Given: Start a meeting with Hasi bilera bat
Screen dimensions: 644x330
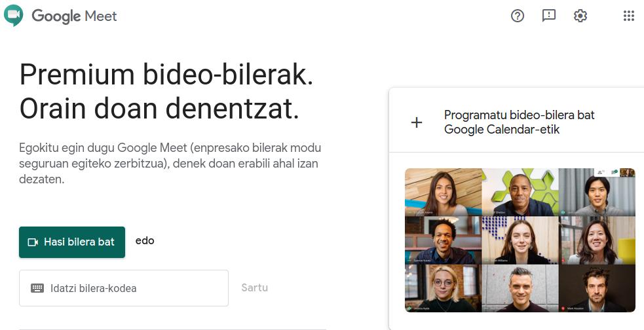Looking at the screenshot, I should pos(72,242).
